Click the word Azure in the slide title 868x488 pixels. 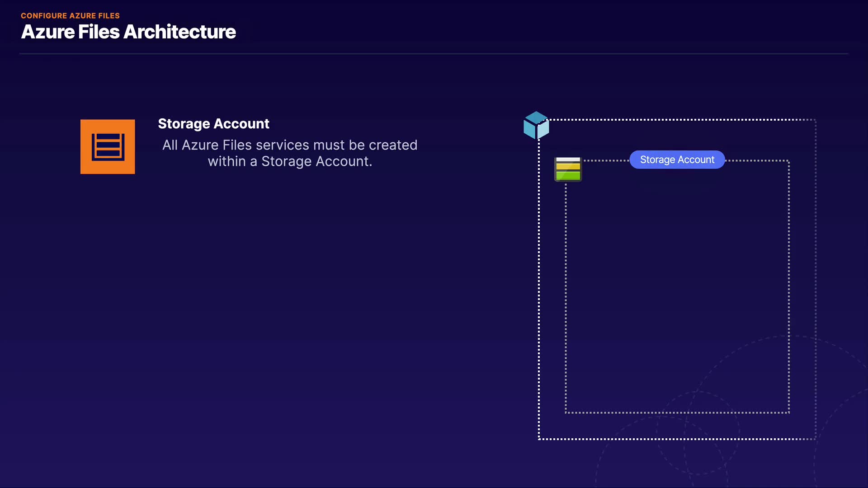(48, 32)
